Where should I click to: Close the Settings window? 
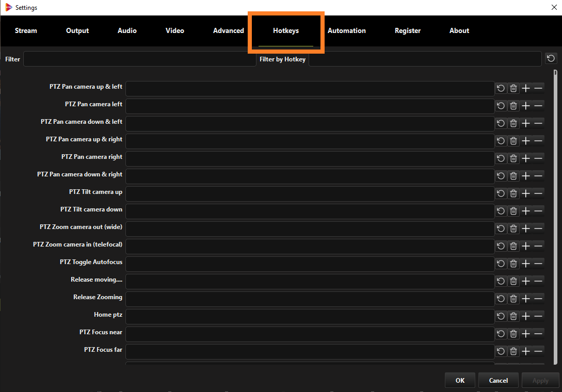[554, 8]
